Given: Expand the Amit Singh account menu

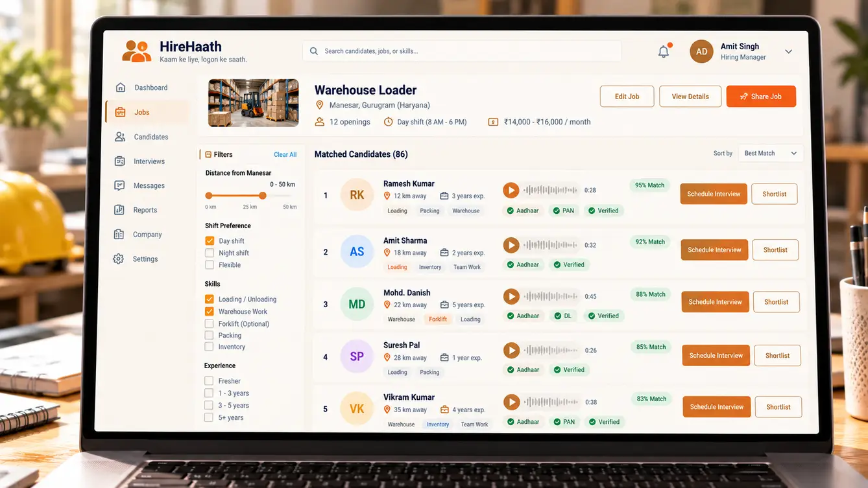Looking at the screenshot, I should 788,51.
